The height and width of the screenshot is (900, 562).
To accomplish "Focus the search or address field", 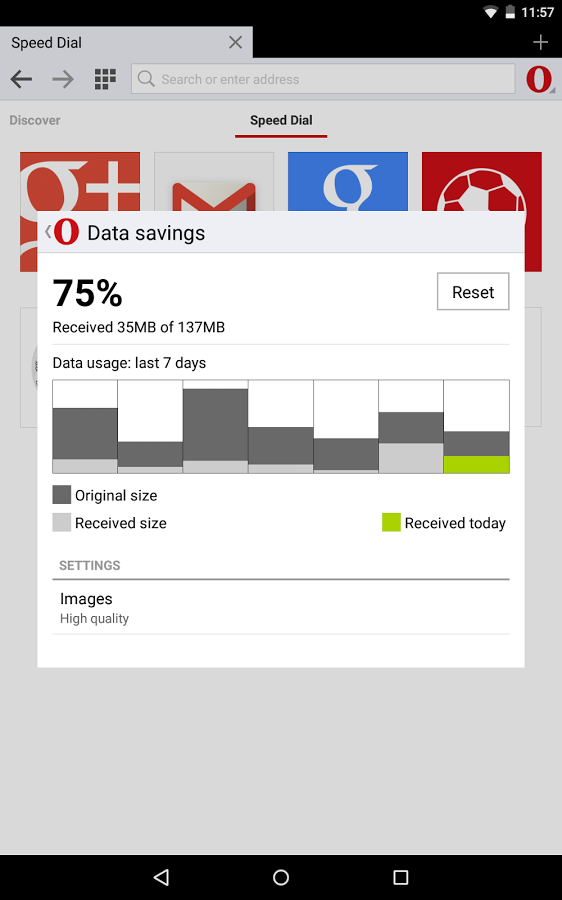I will tap(323, 79).
